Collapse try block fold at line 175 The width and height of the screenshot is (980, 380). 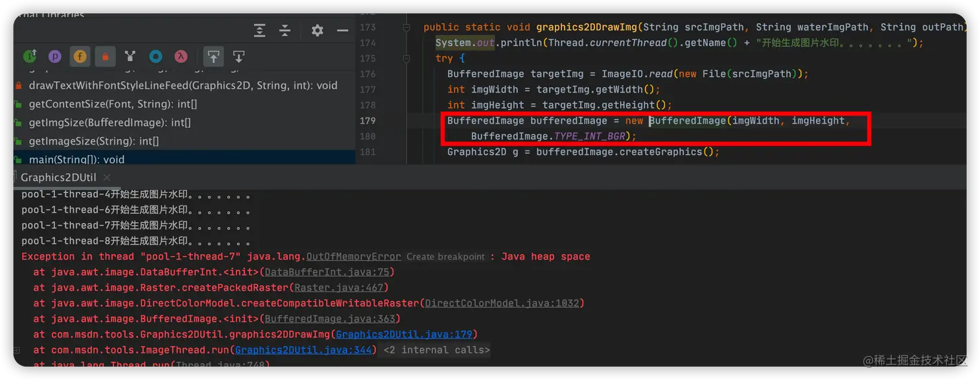pyautogui.click(x=406, y=58)
